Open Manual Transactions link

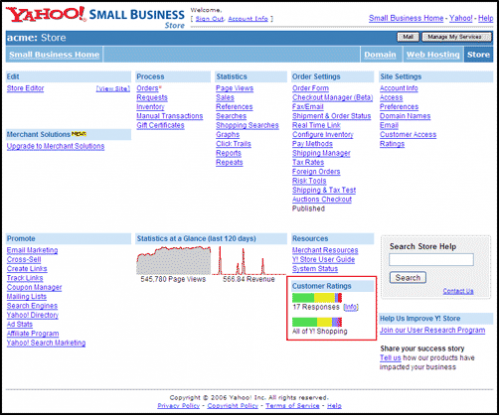(170, 116)
